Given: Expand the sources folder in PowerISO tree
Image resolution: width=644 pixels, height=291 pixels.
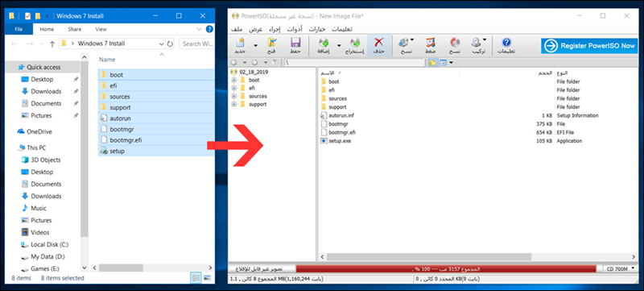Looking at the screenshot, I should tap(234, 96).
